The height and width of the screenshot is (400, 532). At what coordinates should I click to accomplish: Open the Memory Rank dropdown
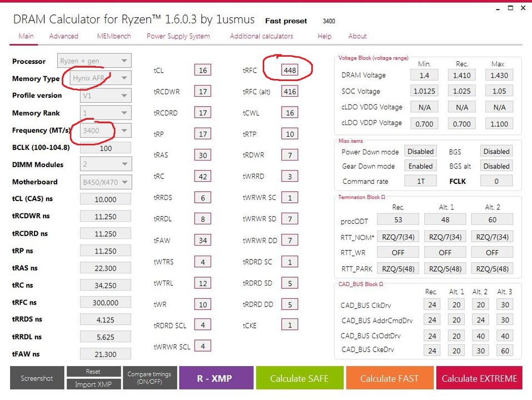pos(106,113)
